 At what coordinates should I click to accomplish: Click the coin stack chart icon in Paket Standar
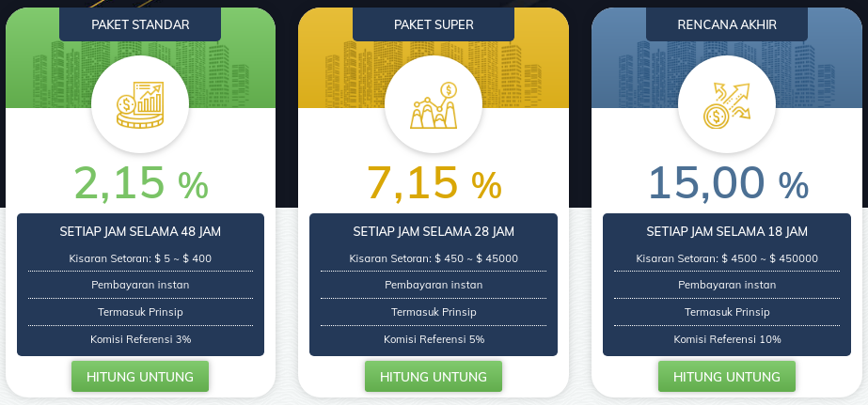(x=140, y=104)
